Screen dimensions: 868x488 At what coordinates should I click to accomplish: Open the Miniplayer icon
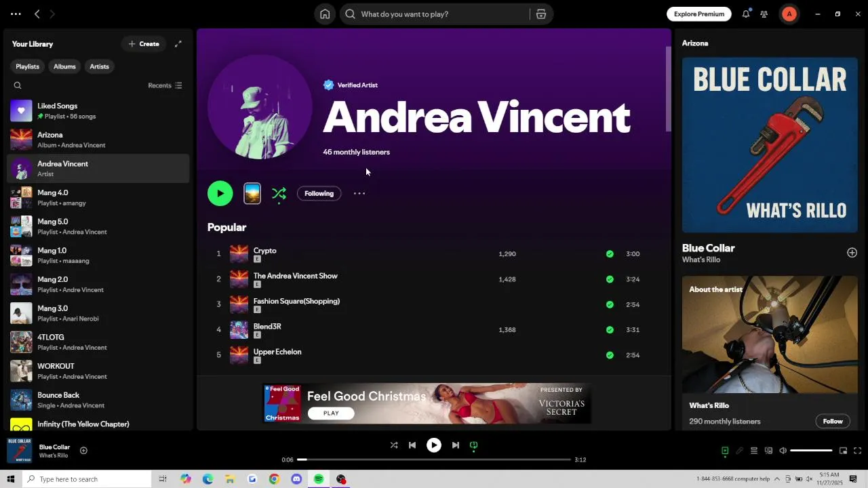844,451
